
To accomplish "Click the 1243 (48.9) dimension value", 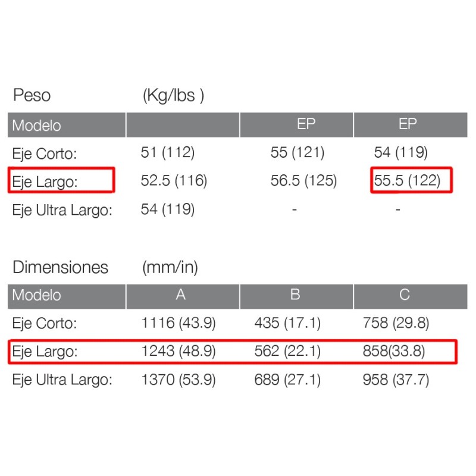I will (x=178, y=352).
